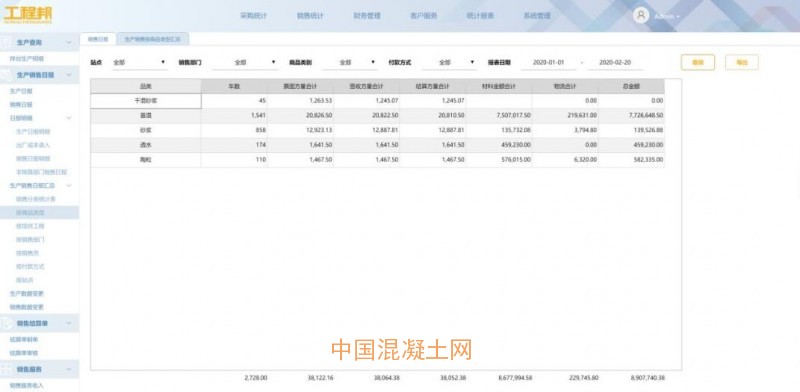Open the 统计报表 top menu

(x=480, y=16)
